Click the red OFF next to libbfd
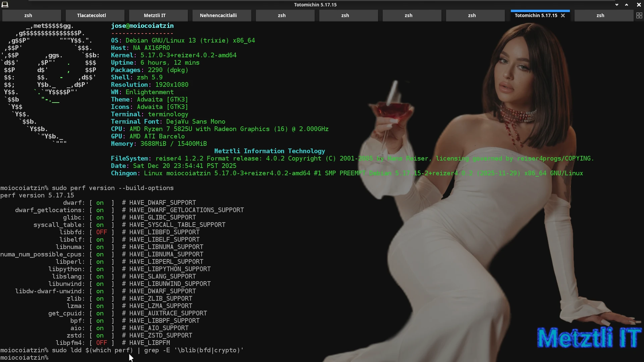Viewport: 644px width, 362px height. tap(101, 232)
